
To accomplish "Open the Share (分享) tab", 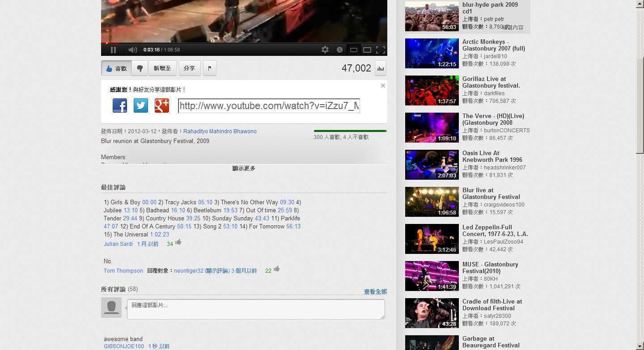I will pyautogui.click(x=190, y=68).
